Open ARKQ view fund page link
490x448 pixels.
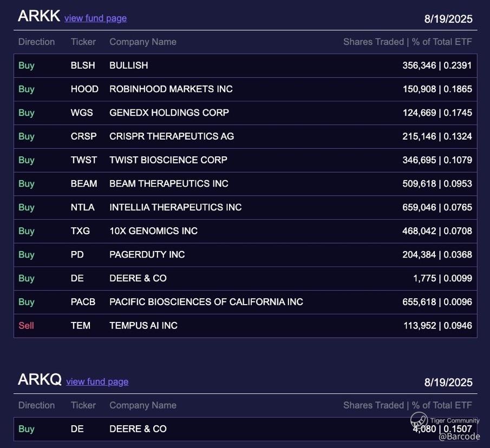click(97, 381)
